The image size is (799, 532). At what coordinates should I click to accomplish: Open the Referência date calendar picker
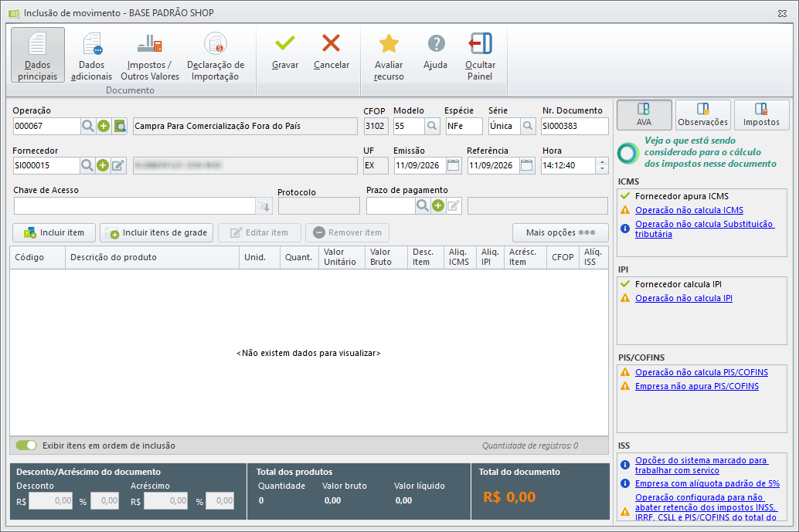point(527,165)
